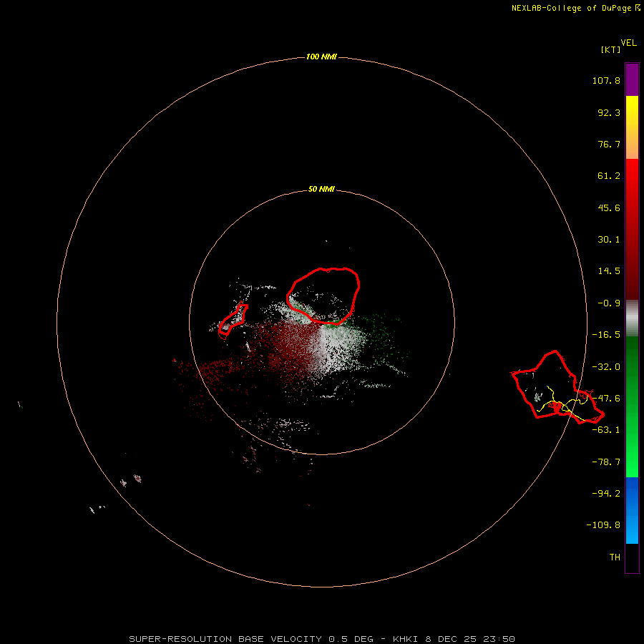Click the 50 NMI range ring label
Screen dimensions: 644x644
click(x=321, y=189)
